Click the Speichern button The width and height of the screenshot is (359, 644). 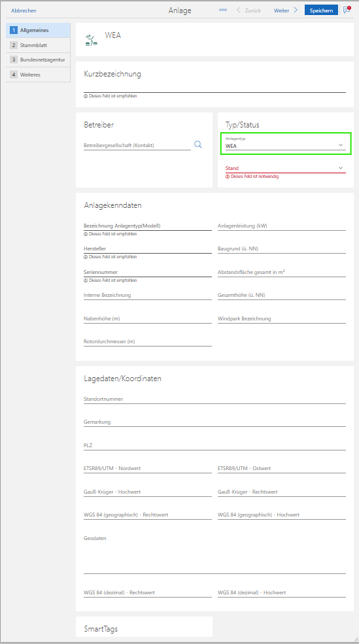point(321,10)
